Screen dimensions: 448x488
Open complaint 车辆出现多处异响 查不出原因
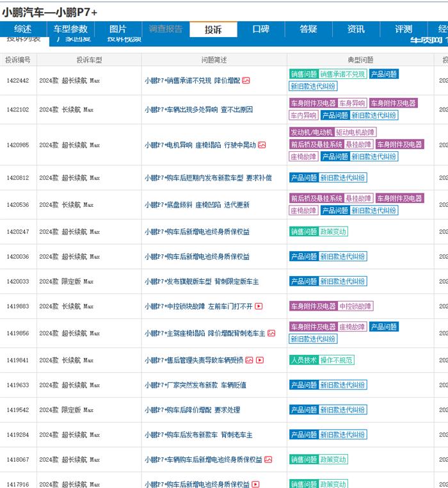198,110
